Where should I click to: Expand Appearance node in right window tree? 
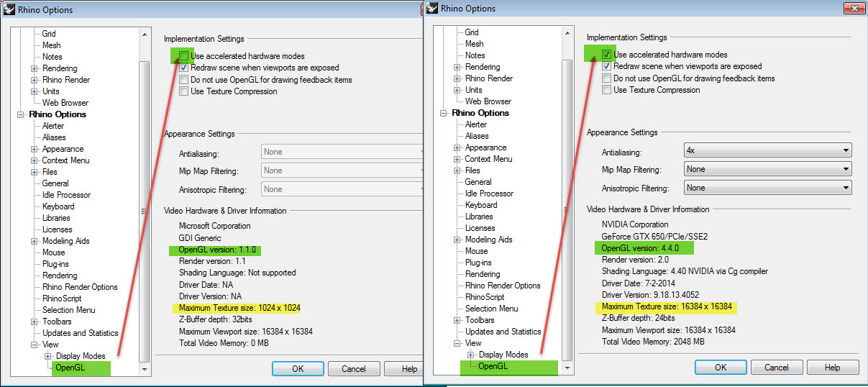(457, 147)
